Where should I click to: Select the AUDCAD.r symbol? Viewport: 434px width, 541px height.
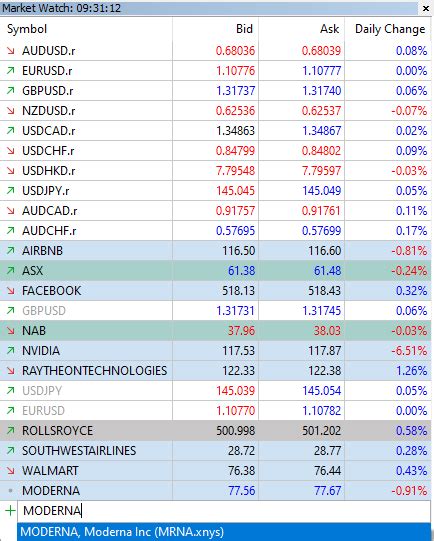tap(50, 211)
